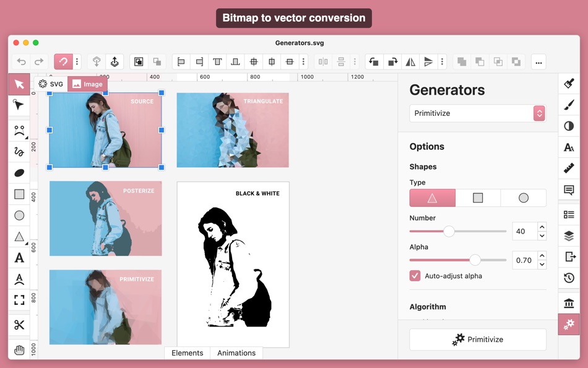Increase shape Number with the stepper
588x368 pixels.
point(543,227)
